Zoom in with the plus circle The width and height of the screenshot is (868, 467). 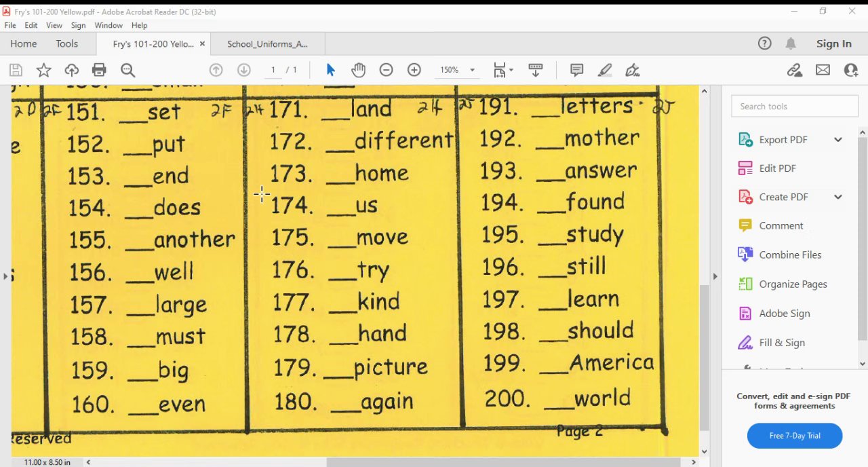[x=414, y=70]
